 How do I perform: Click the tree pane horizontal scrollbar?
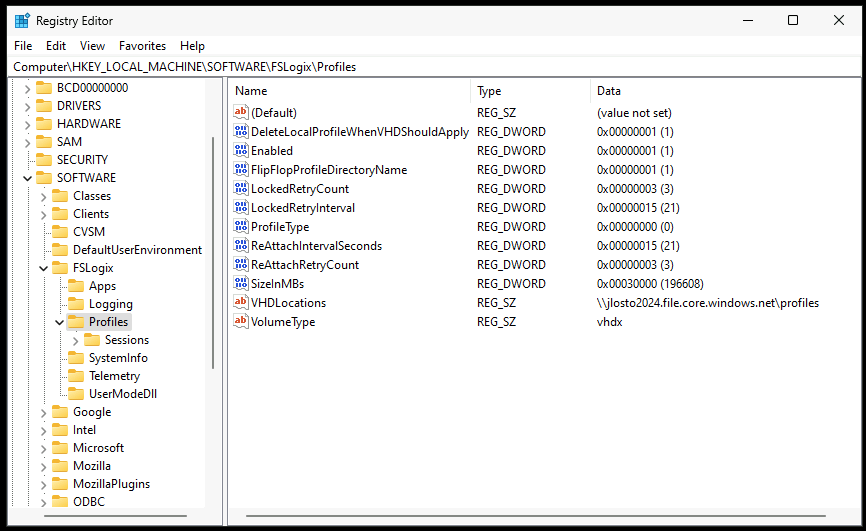coord(115,516)
